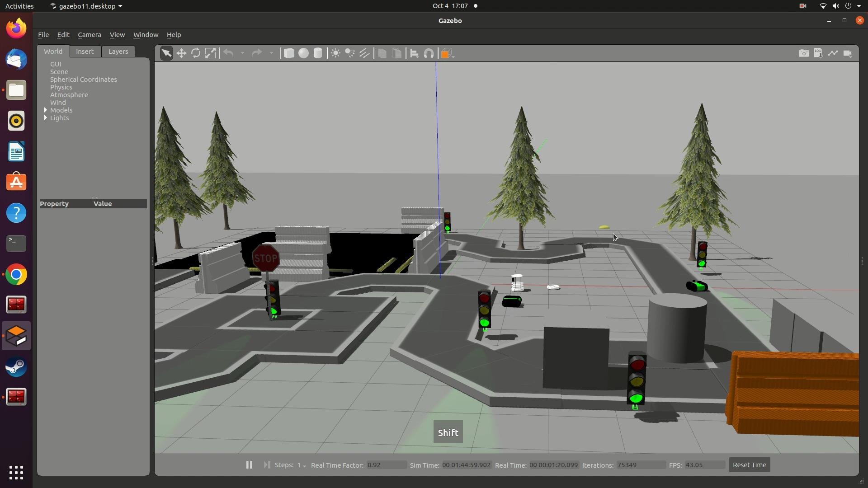
Task: Switch to the Insert tab
Action: point(85,52)
